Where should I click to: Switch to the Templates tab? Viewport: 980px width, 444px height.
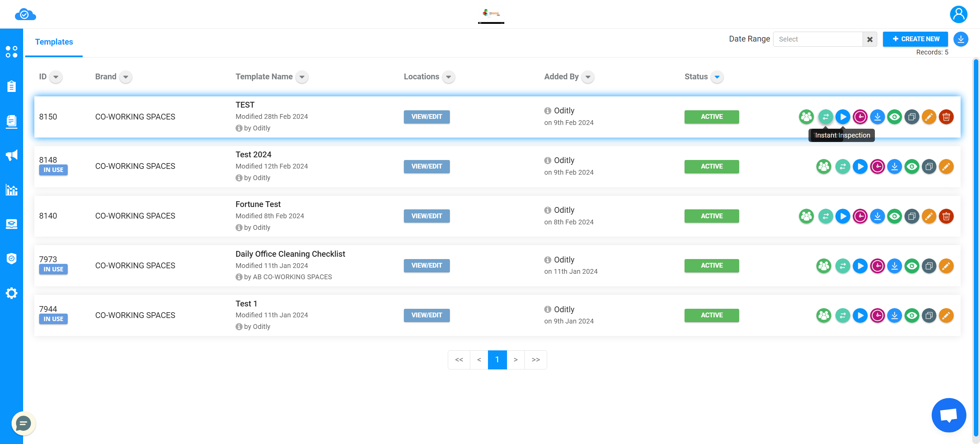pyautogui.click(x=54, y=42)
